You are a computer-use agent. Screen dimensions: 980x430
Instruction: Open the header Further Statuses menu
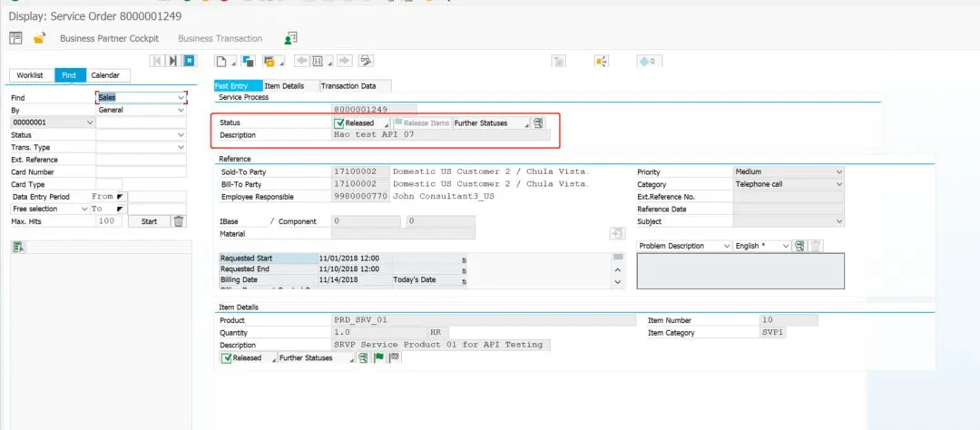(x=491, y=123)
